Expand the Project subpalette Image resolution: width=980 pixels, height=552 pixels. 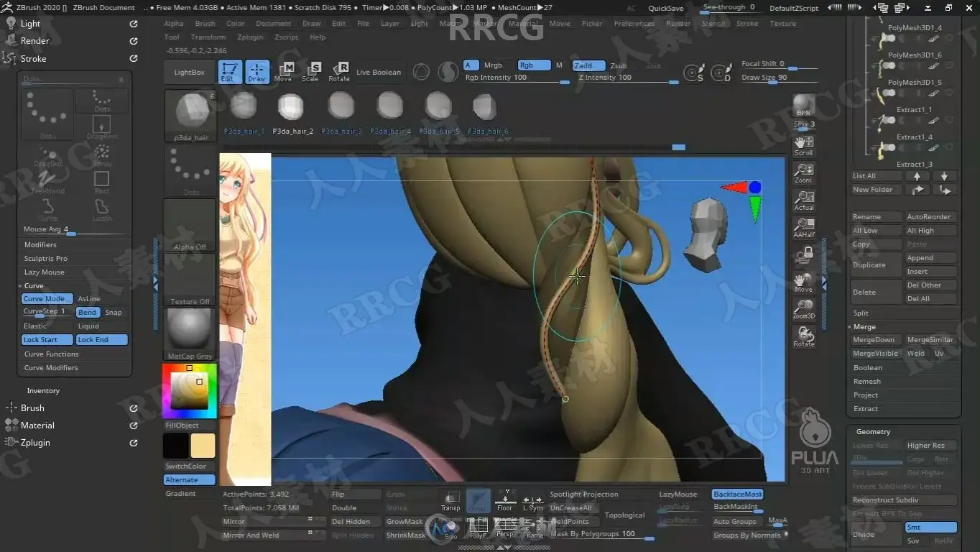(x=866, y=395)
